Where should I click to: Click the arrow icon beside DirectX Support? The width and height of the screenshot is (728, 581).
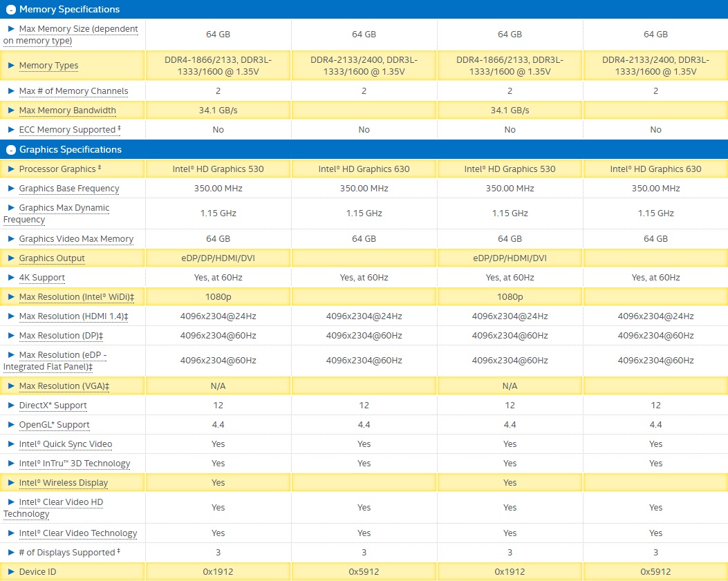(11, 406)
